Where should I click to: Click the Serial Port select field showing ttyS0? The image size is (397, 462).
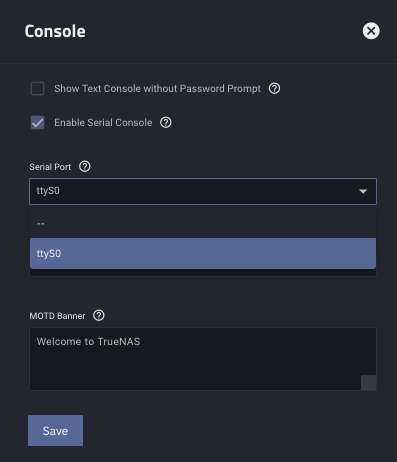tap(203, 191)
